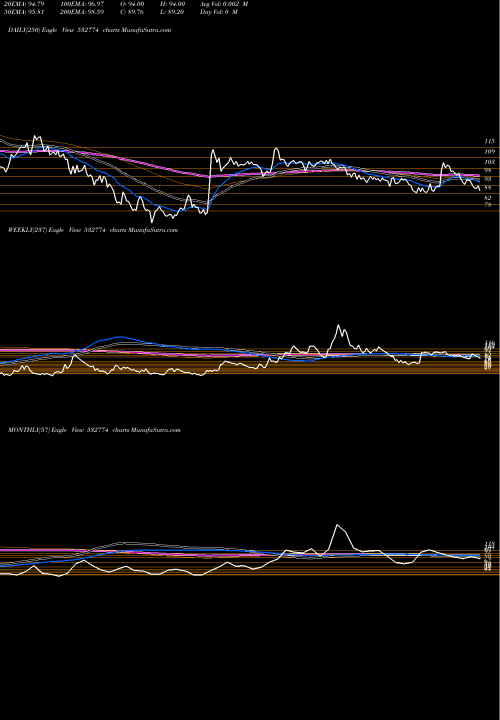Viewport: 500px width, 720px height.
Task: Click the 100EMA value in the header
Action: 84,3
